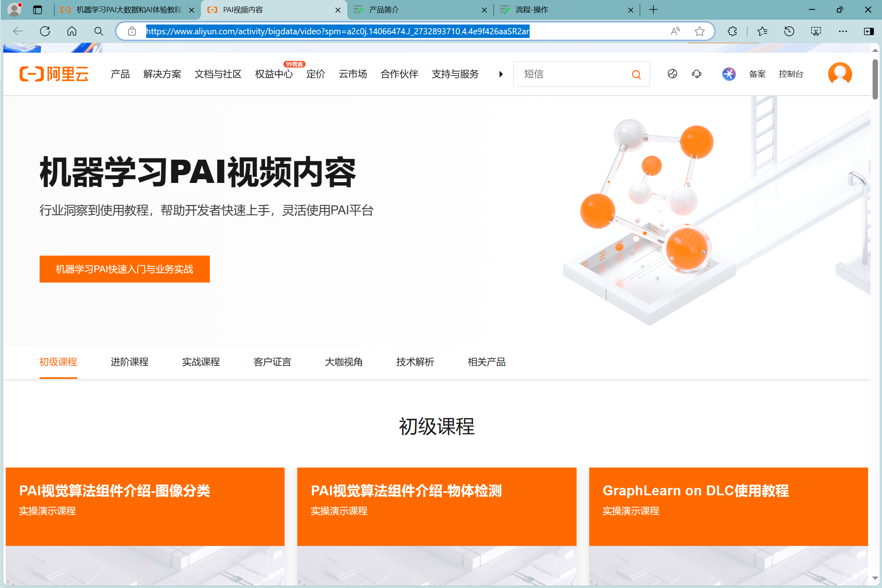Click the scrollbar down arrow
Viewport: 882px width, 588px height.
click(x=875, y=578)
